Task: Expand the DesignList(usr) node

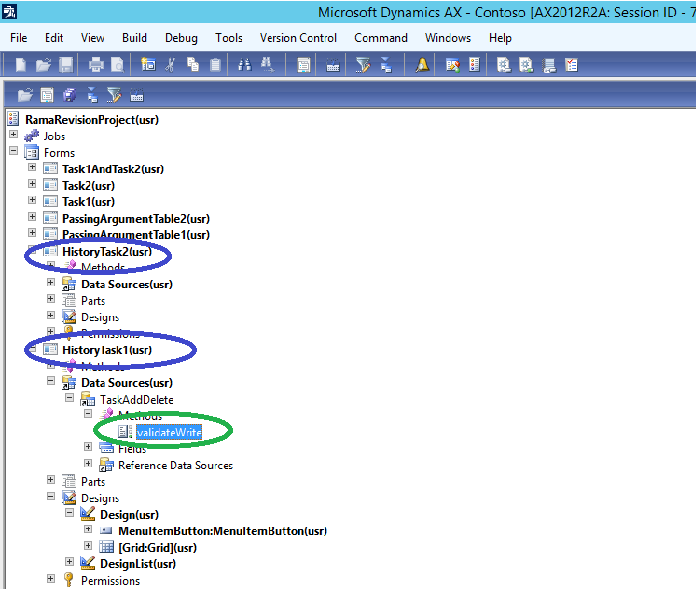Action: pos(69,562)
